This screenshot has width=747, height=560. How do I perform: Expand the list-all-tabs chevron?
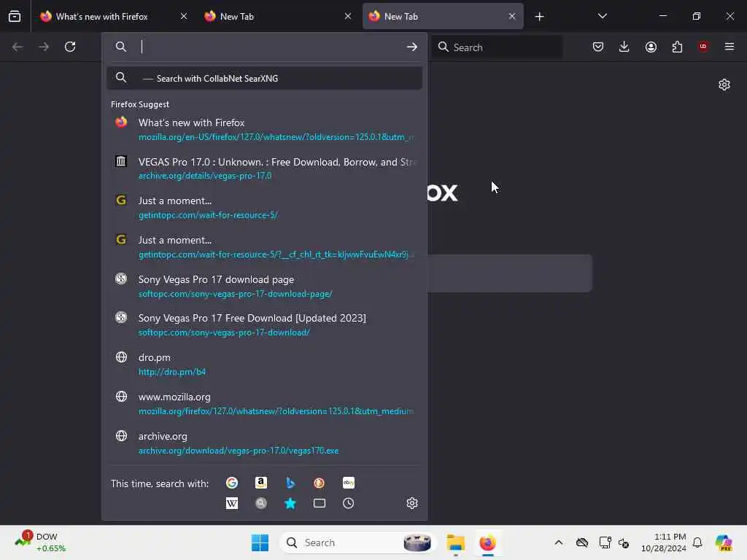pyautogui.click(x=602, y=16)
